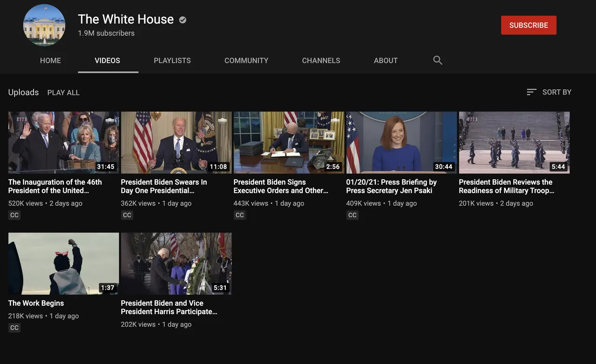The height and width of the screenshot is (364, 596).
Task: Open '01/20/21: Press Briefing' video title
Action: (391, 186)
